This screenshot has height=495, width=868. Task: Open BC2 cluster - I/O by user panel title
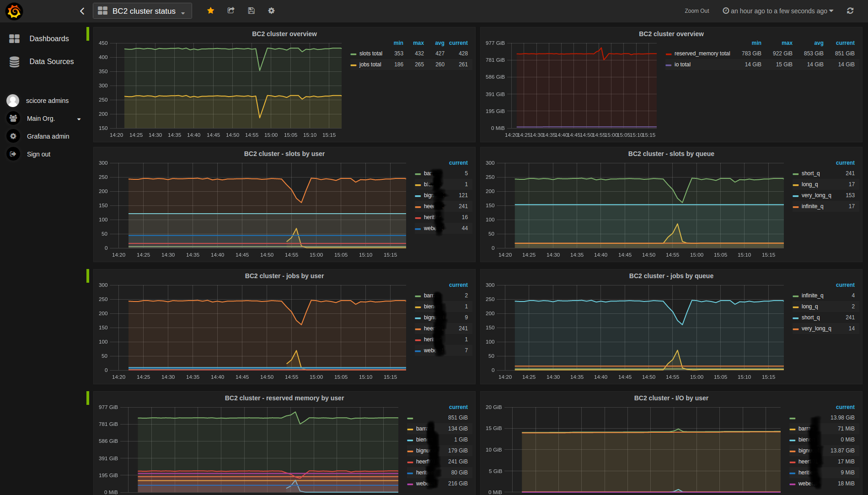[x=671, y=398]
